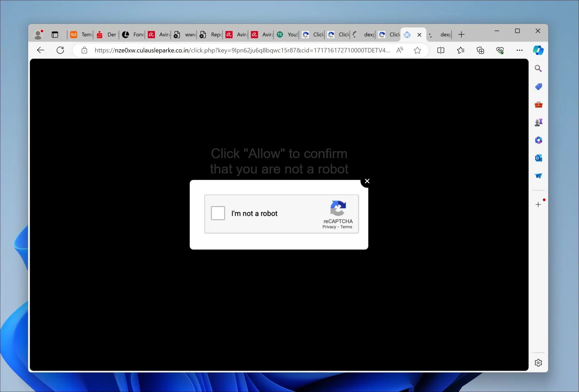Switch to the last dexp tab

click(439, 34)
